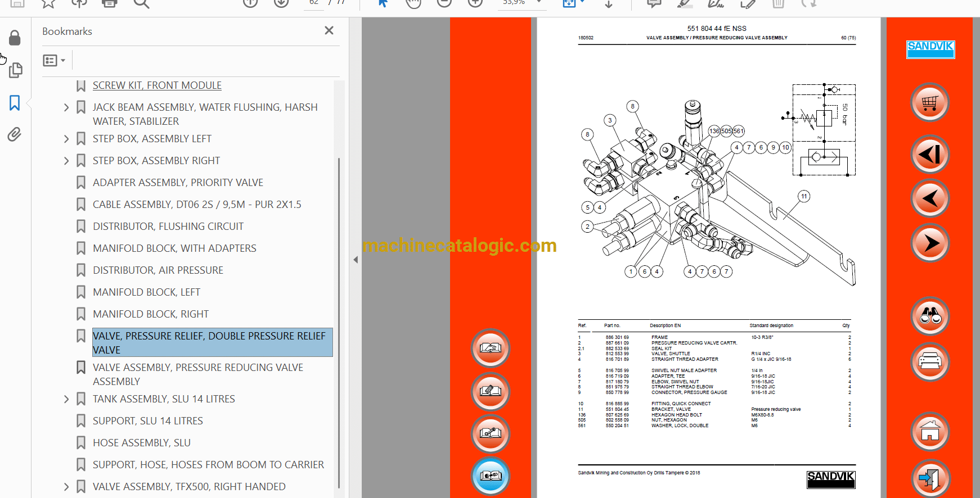Click part number '886 301 69' in the table
Image resolution: width=980 pixels, height=498 pixels.
(617, 337)
